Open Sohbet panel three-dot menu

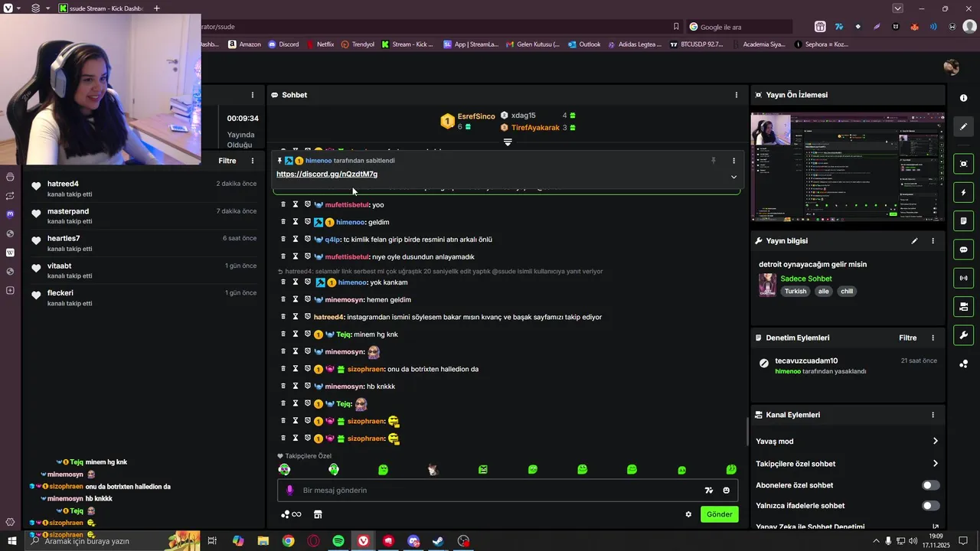737,95
